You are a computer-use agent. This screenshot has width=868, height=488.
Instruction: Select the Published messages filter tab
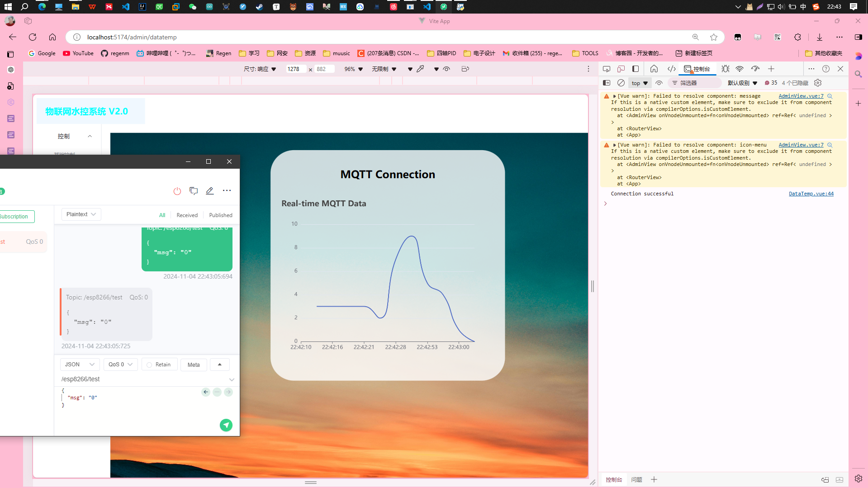click(x=221, y=215)
